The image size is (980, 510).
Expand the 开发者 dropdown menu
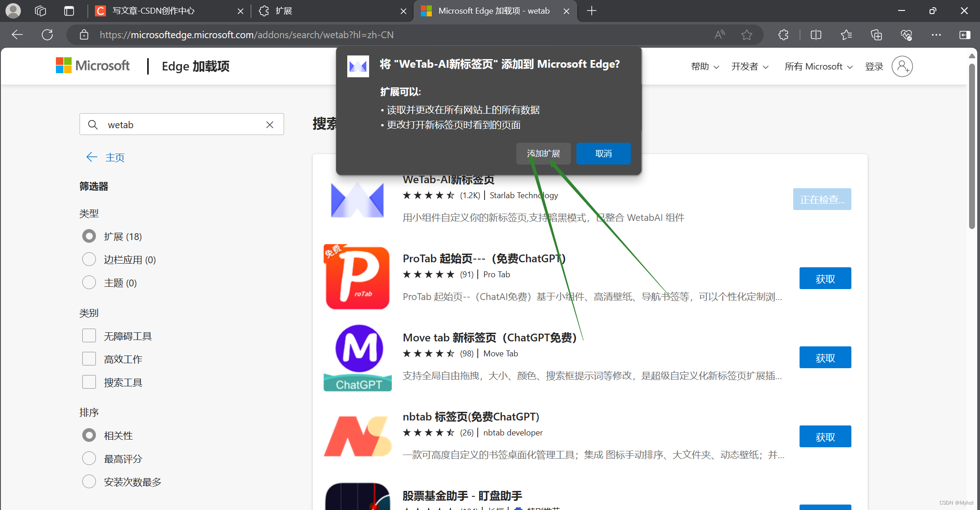(750, 66)
